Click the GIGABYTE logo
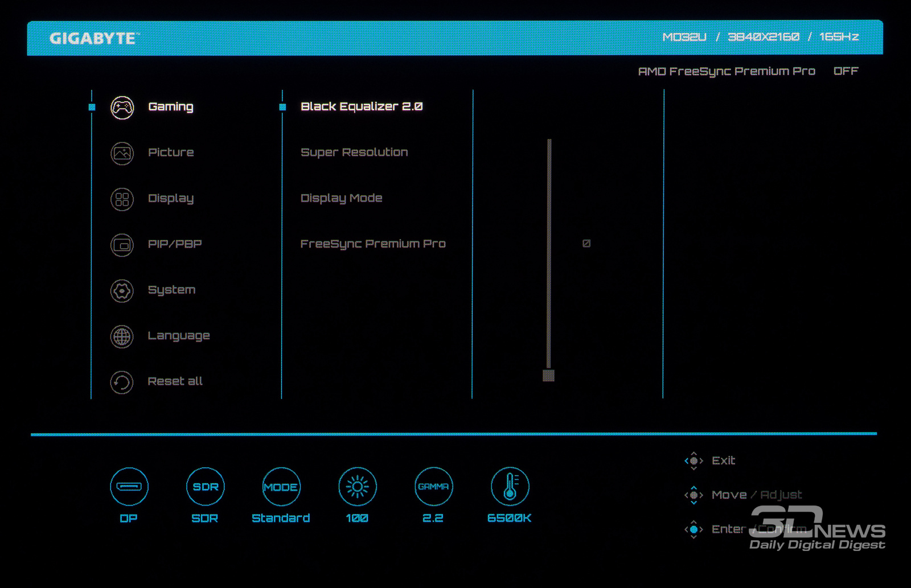The image size is (911, 588). 95,39
